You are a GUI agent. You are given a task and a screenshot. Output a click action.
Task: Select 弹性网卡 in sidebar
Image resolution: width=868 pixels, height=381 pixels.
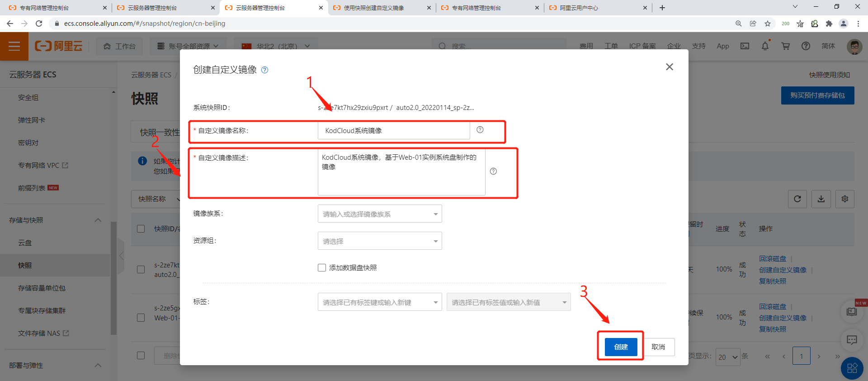pos(32,120)
